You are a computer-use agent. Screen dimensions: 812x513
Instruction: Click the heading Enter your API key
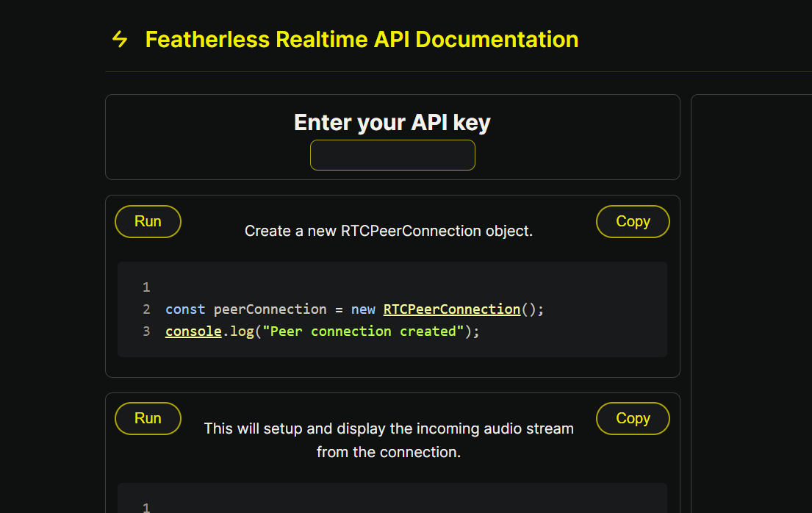coord(392,122)
